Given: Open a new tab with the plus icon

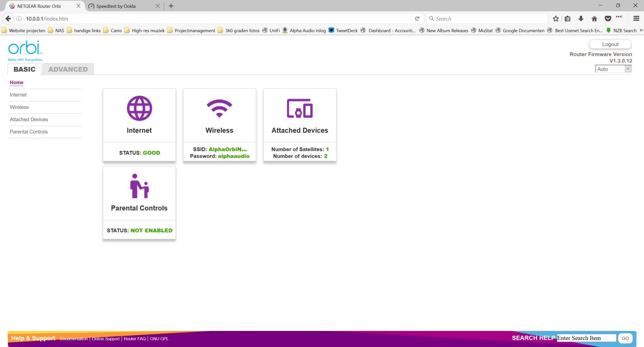Looking at the screenshot, I should click(x=171, y=6).
